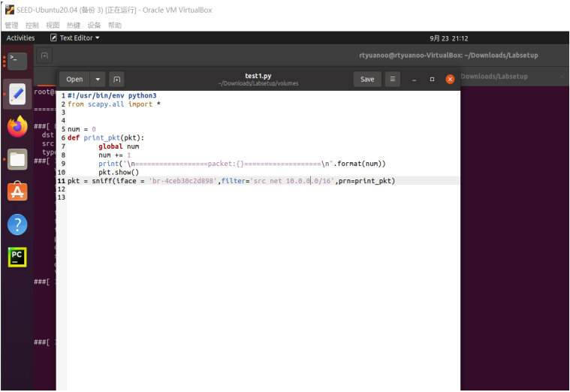Click the prn=print_pkt argument
Image resolution: width=570 pixels, height=392 pixels.
click(365, 181)
